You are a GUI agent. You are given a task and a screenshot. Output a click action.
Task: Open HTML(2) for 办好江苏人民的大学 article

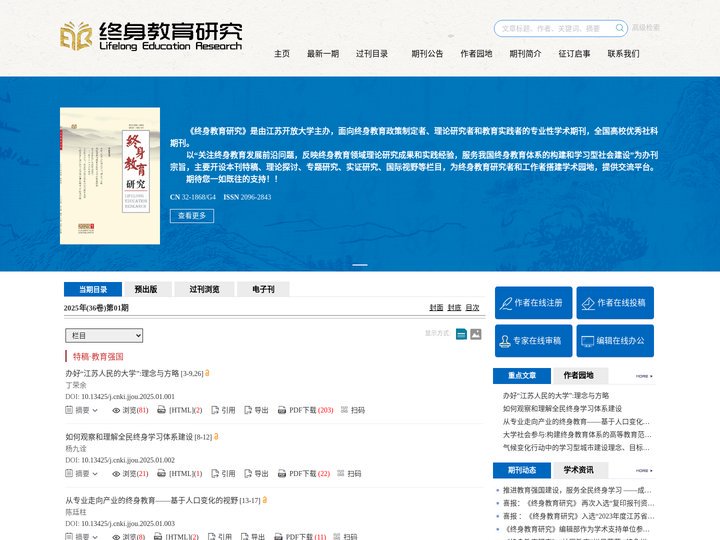click(x=180, y=410)
